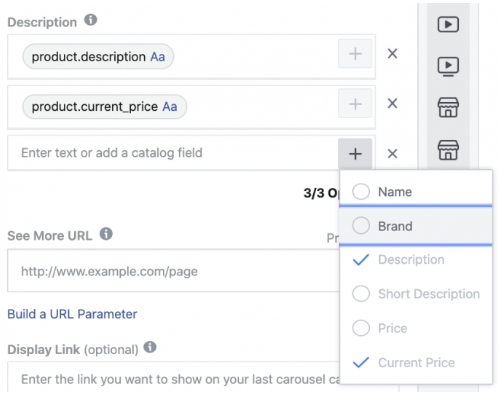Screen dimensions: 499x399
Task: Open catalog field plus on product.description row
Action: tap(355, 54)
